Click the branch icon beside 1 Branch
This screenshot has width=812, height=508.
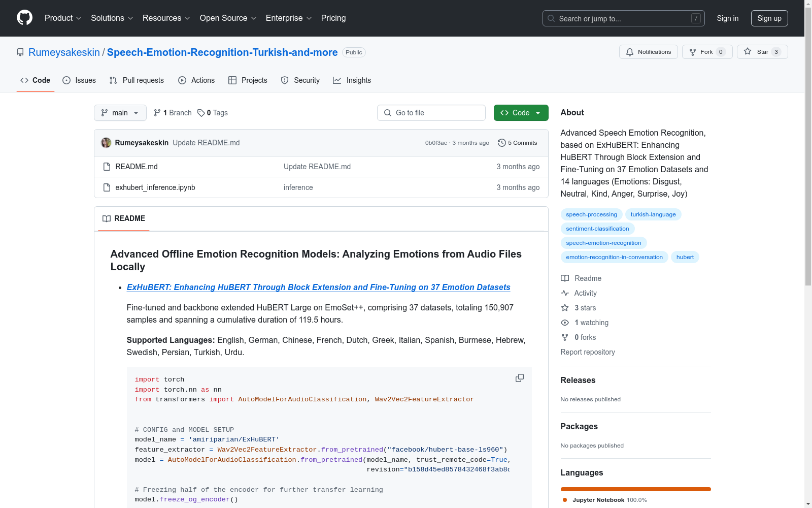[x=157, y=113]
